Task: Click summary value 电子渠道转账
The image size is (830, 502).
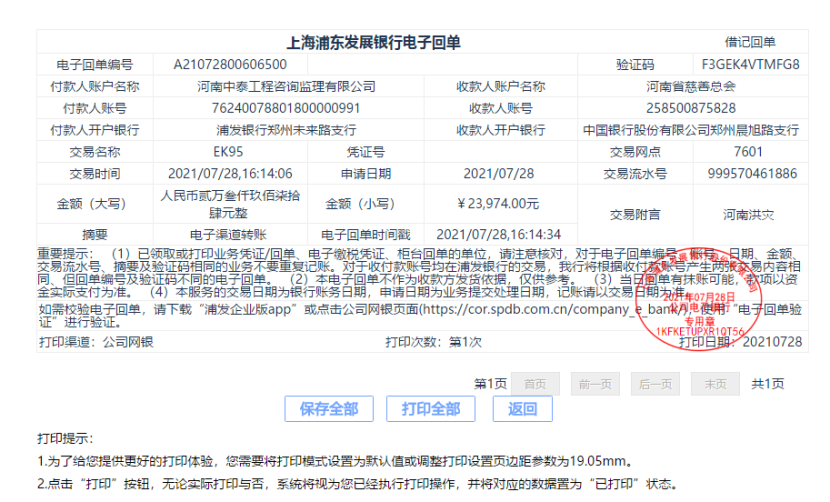Action: (x=228, y=235)
